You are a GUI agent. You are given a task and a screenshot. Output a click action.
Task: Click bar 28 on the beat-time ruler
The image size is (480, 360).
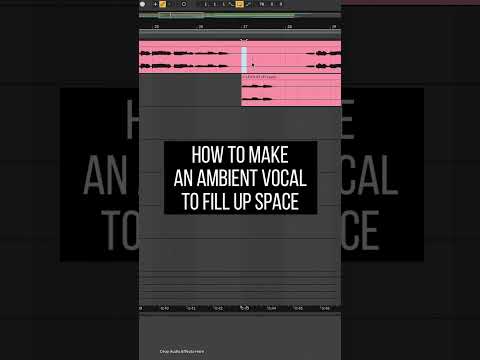click(x=289, y=26)
